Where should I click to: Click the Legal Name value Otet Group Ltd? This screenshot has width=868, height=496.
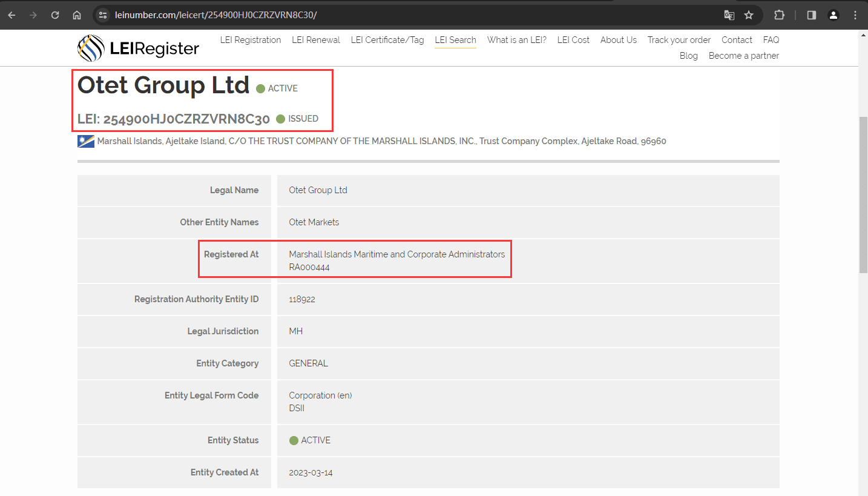coord(318,190)
